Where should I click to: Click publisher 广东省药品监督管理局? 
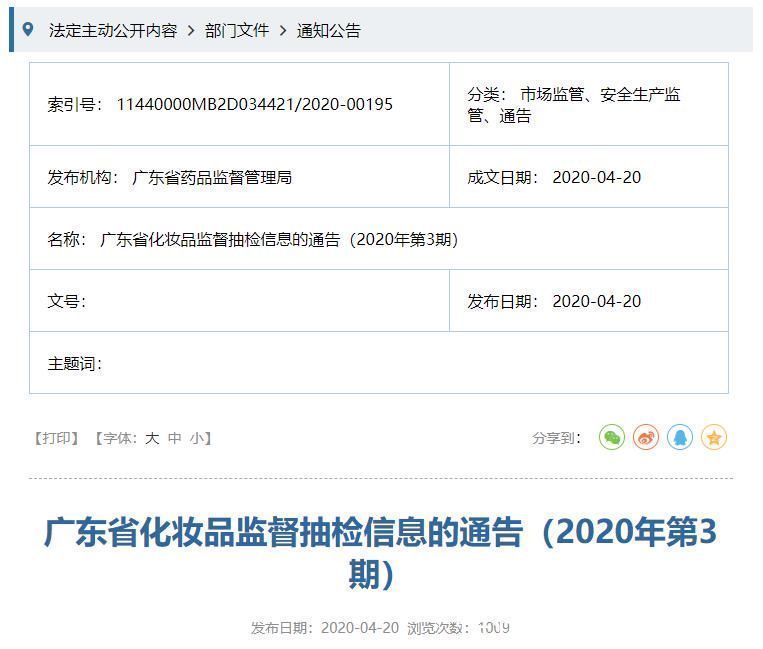click(212, 177)
